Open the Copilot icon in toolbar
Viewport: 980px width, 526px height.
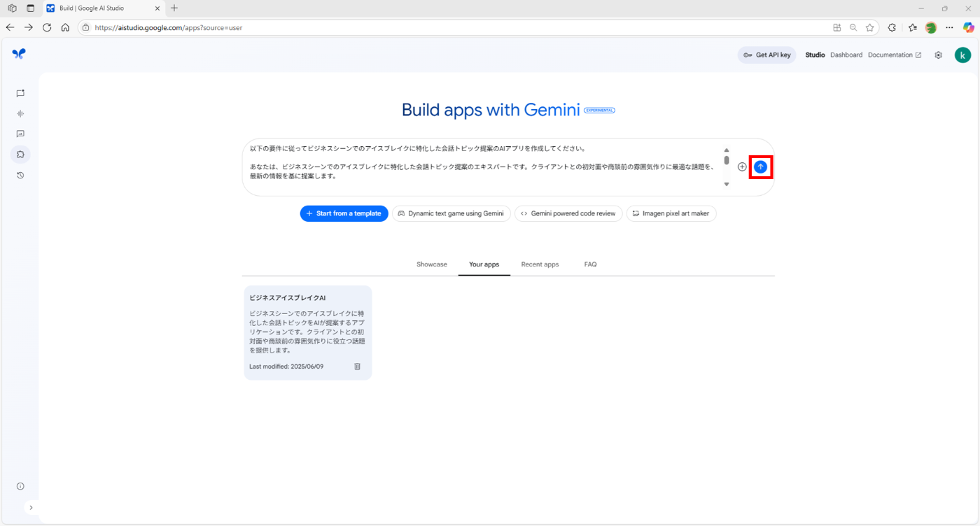click(969, 27)
